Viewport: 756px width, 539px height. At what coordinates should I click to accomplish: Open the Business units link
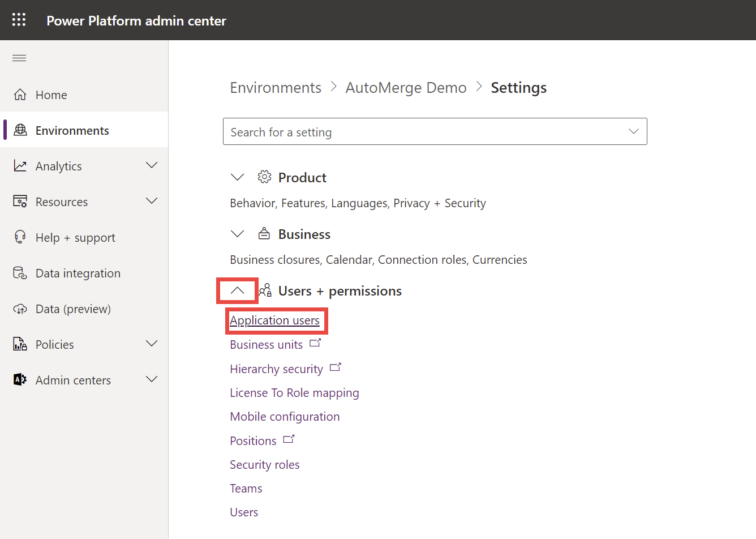click(266, 345)
